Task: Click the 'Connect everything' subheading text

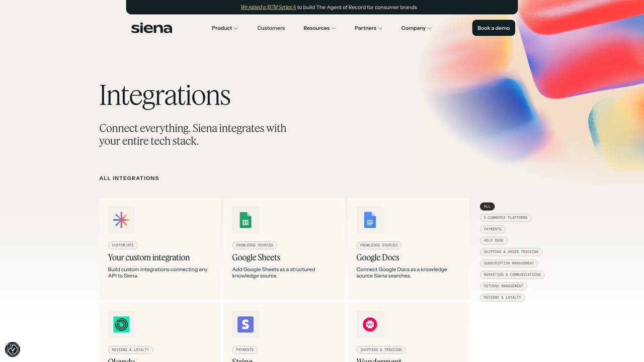Action: tap(193, 135)
